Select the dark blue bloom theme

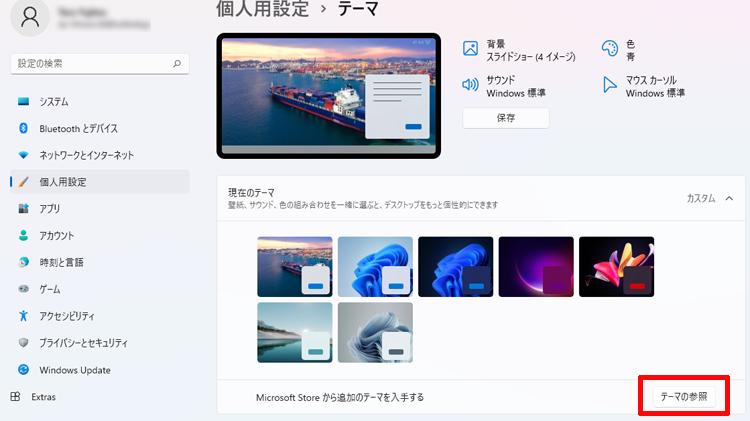(x=455, y=266)
